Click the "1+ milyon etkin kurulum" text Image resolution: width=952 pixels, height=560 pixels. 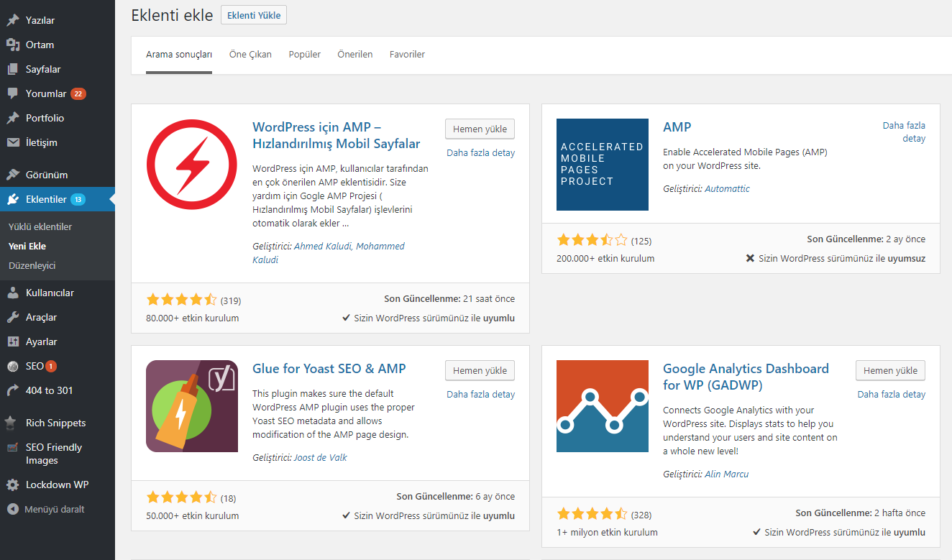tap(607, 533)
